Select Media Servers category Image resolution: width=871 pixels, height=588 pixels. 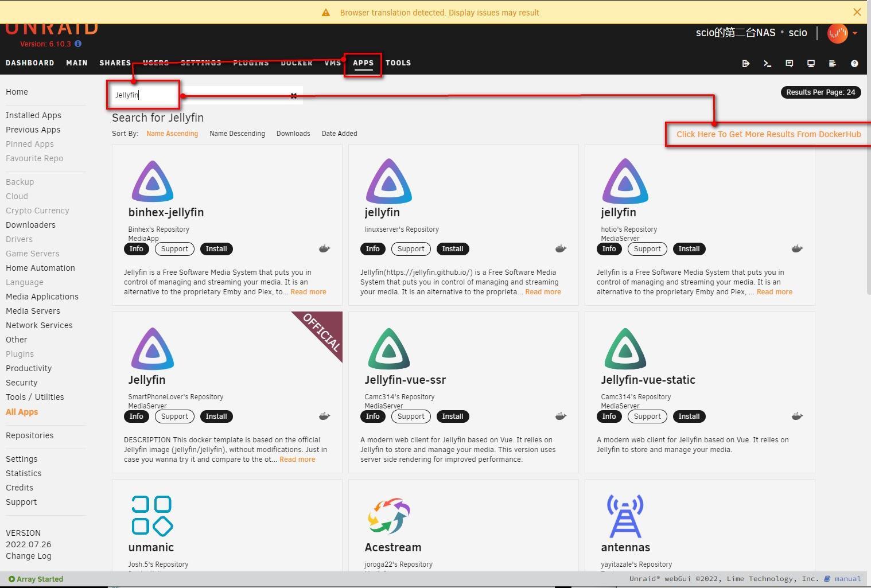(x=33, y=311)
